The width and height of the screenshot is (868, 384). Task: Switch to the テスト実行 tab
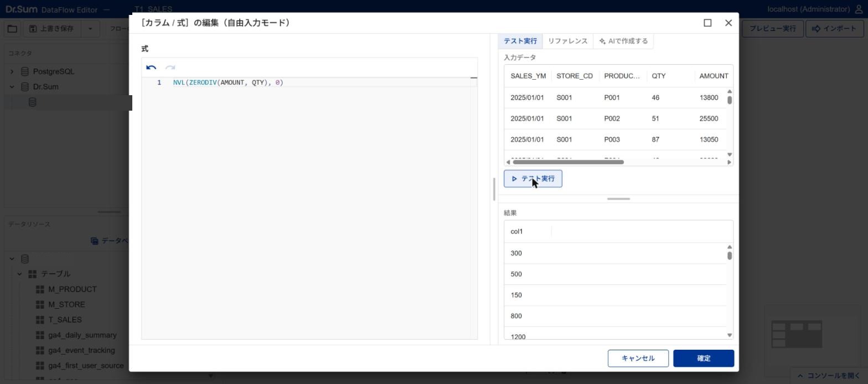pos(520,41)
